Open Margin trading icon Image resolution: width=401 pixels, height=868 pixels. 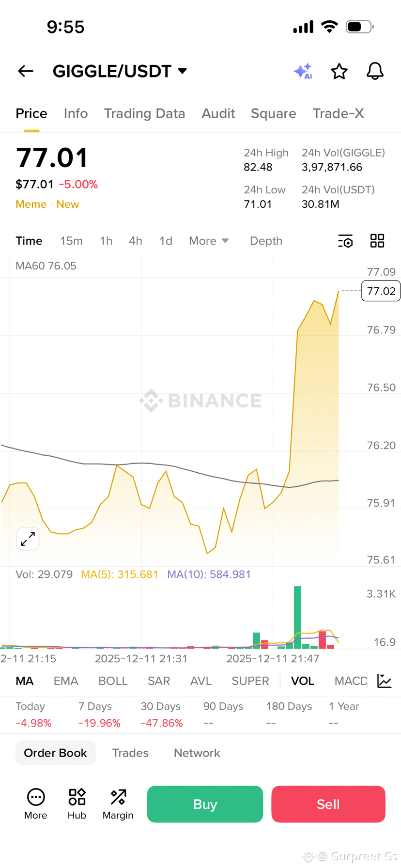[118, 804]
